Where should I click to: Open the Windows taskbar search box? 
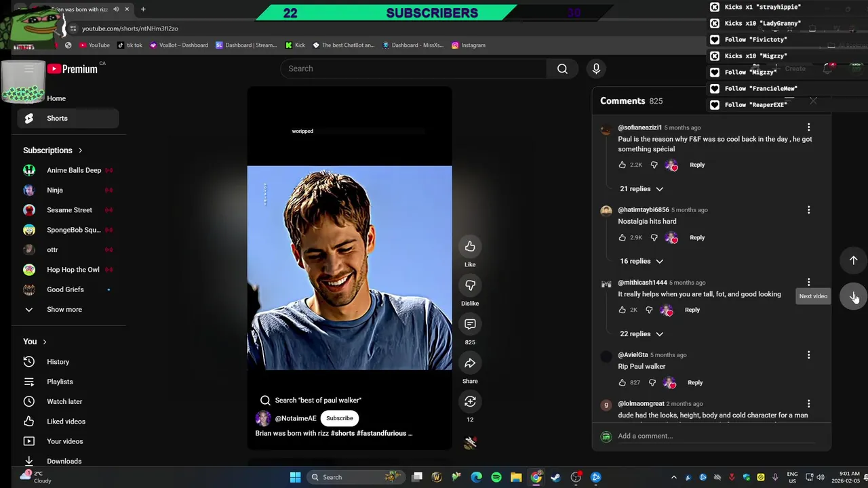point(357,477)
